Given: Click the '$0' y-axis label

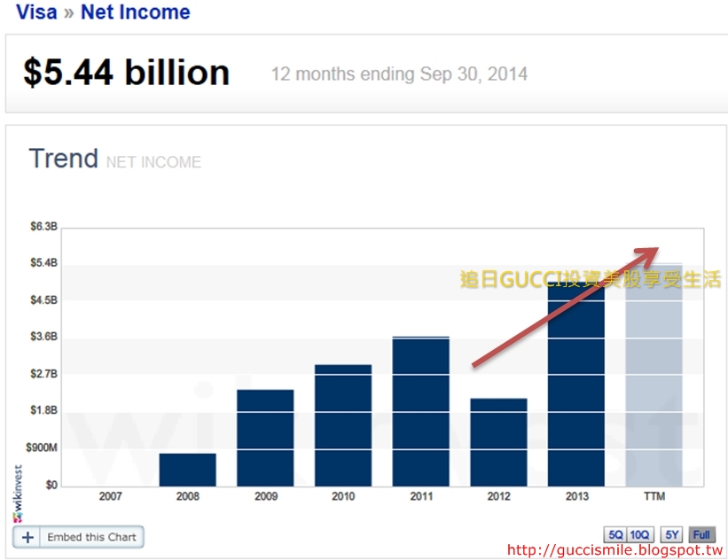Looking at the screenshot, I should pos(51,486).
